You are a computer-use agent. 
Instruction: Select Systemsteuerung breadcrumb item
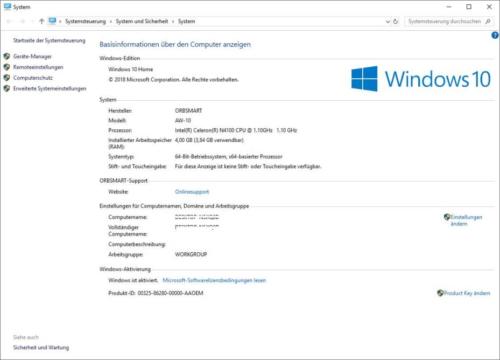pyautogui.click(x=85, y=21)
